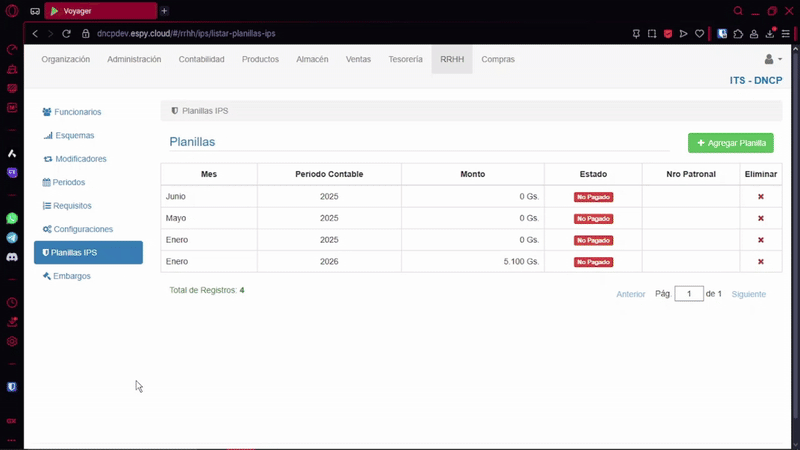Open WhatsApp in the browser sidebar

[12, 218]
